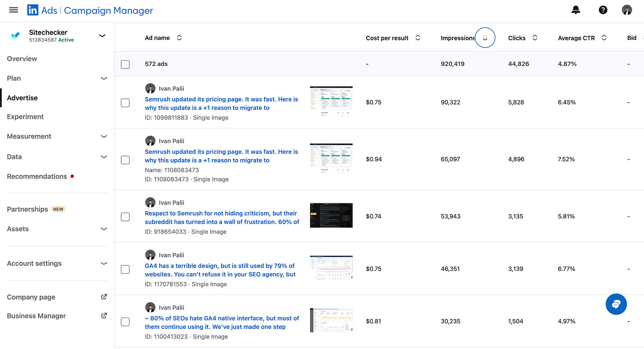The height and width of the screenshot is (349, 644).
Task: Go to Overview in sidebar
Action: click(22, 58)
